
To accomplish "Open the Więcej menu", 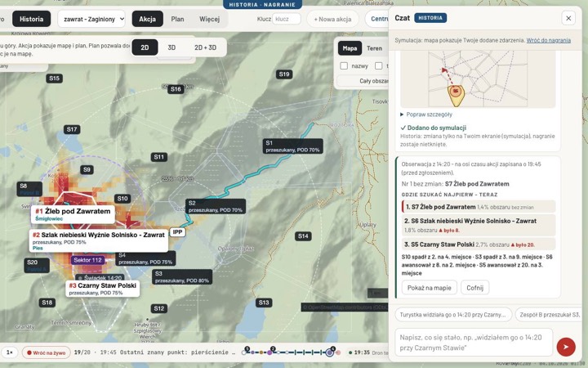I will point(209,19).
